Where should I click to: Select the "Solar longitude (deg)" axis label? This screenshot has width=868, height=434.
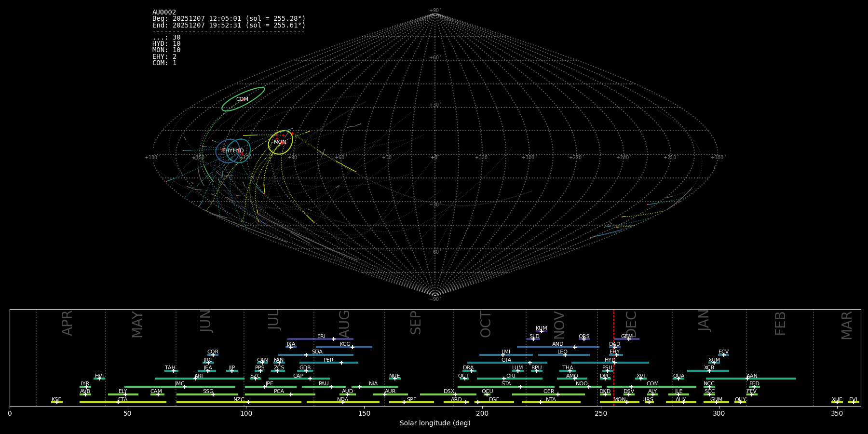tap(435, 423)
